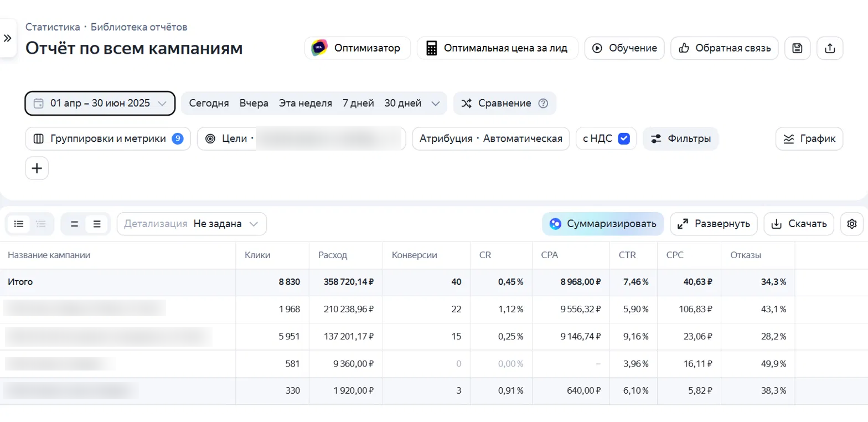The image size is (868, 422).
Task: Select the Вчера period
Action: click(x=254, y=103)
